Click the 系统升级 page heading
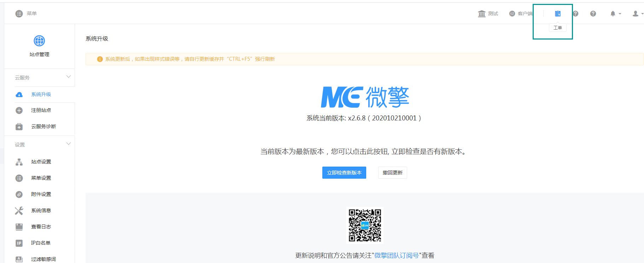The height and width of the screenshot is (263, 644). [97, 39]
